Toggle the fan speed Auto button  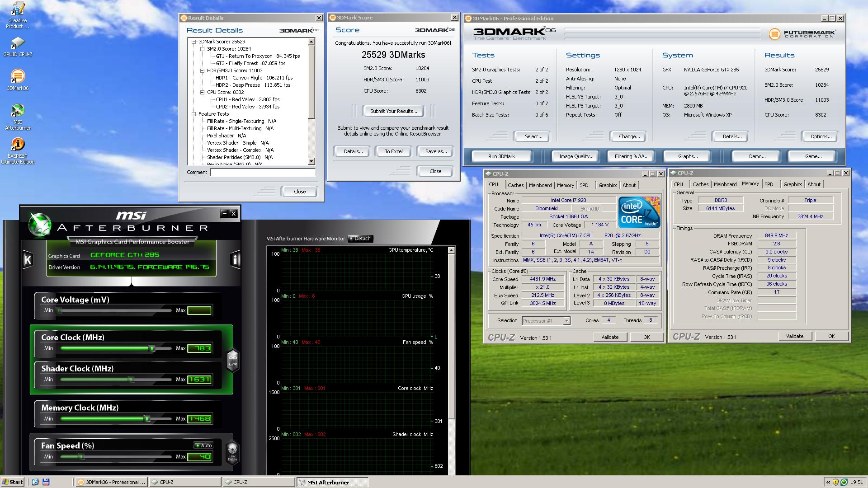(204, 446)
